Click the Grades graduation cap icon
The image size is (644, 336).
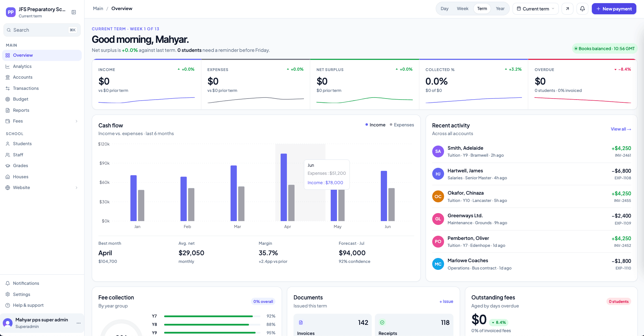[8, 166]
